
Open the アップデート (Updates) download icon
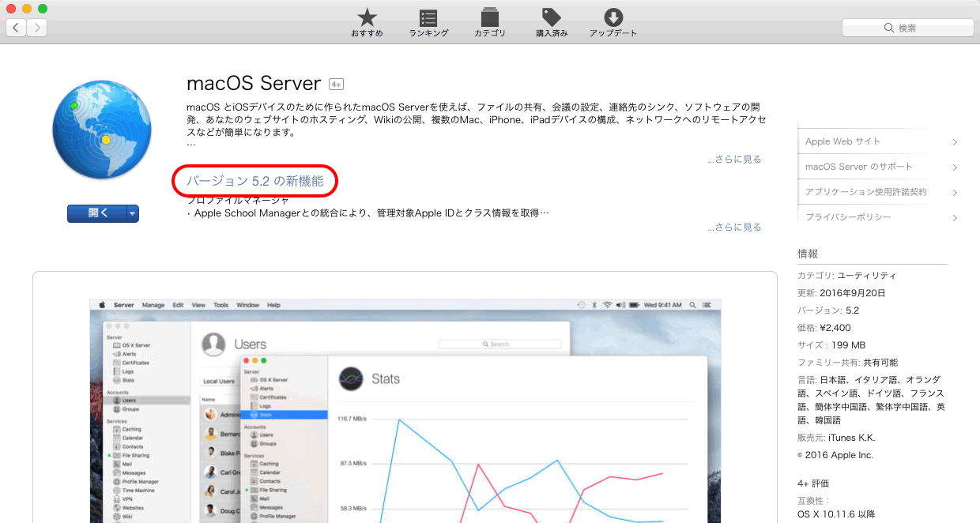coord(613,19)
